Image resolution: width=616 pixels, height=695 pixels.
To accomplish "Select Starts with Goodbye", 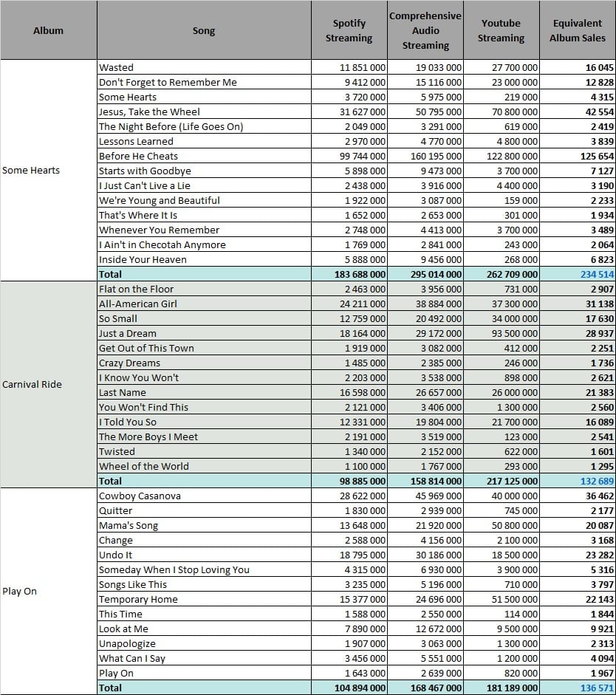I will 204,171.
